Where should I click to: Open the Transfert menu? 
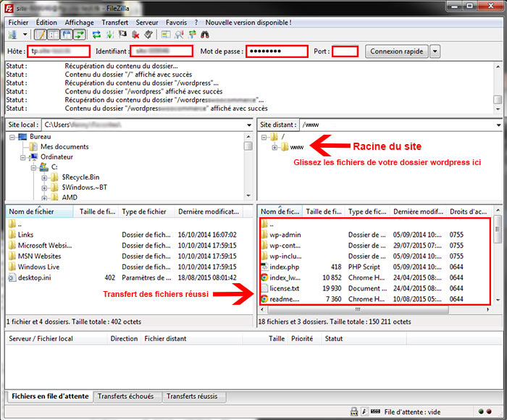pyautogui.click(x=114, y=22)
